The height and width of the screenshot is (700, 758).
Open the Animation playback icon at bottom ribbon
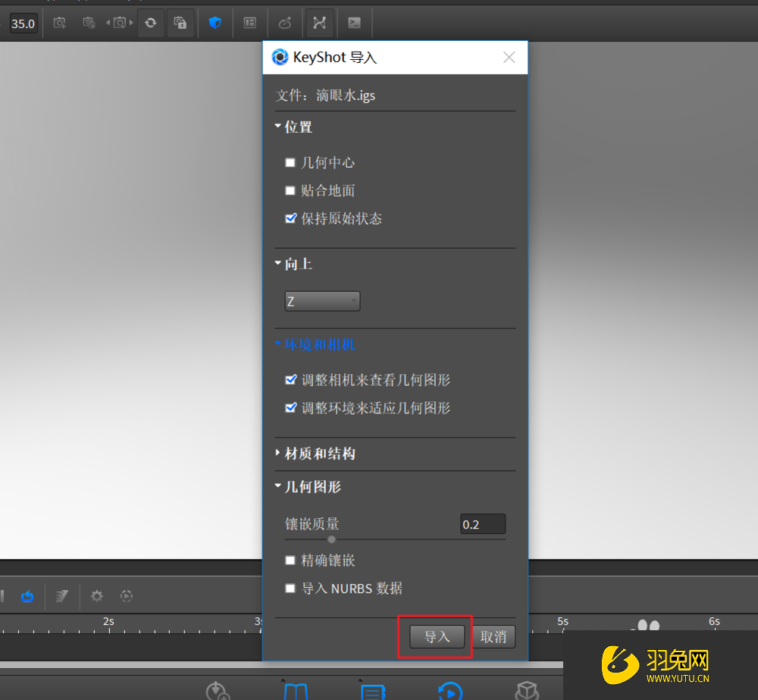point(450,689)
